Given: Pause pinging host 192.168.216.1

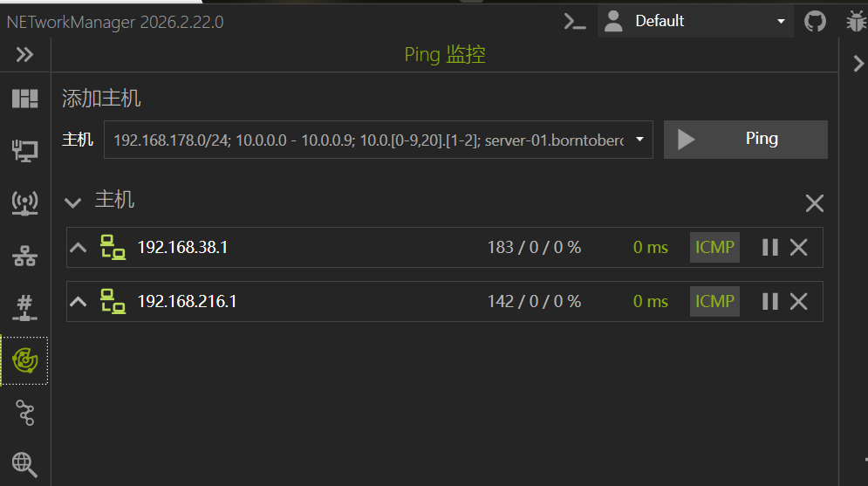Looking at the screenshot, I should 769,302.
